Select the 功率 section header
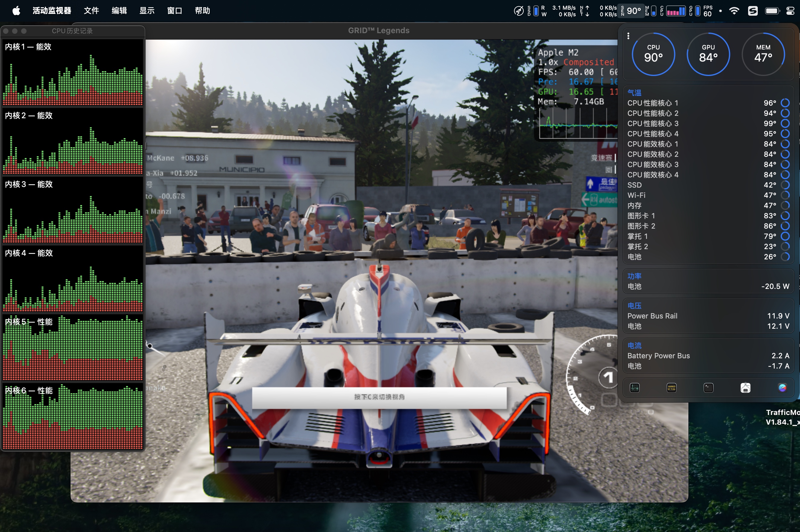 [x=634, y=276]
